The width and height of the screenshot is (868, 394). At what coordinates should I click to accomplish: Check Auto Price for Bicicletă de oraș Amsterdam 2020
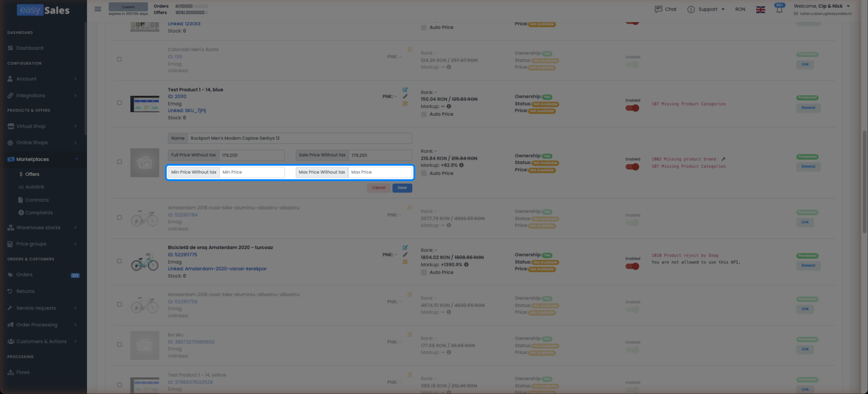click(424, 272)
